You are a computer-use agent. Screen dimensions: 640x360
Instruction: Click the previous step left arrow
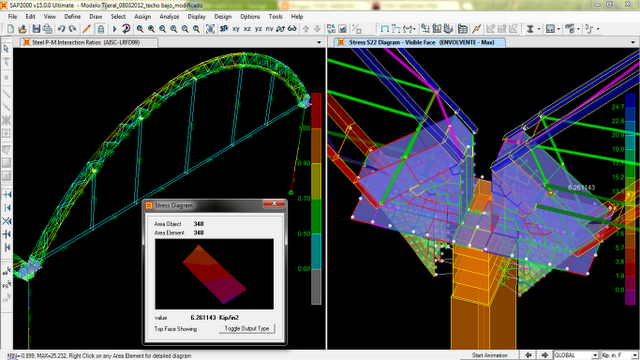(528, 355)
